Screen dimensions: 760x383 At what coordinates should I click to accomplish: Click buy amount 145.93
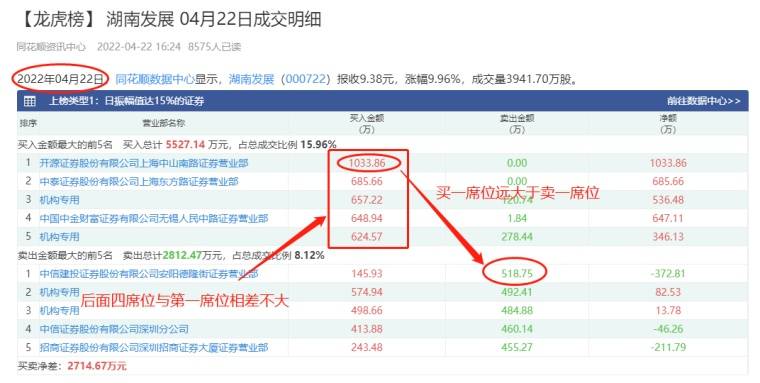[367, 274]
